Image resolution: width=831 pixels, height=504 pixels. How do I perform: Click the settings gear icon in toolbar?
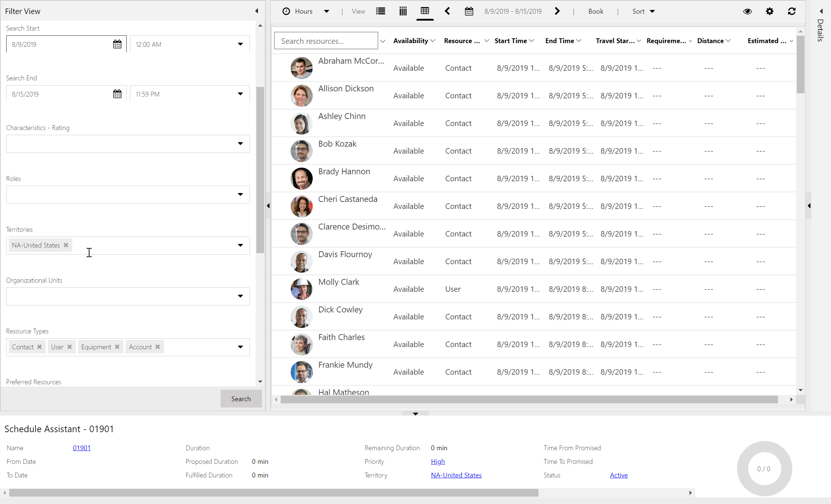coord(770,11)
